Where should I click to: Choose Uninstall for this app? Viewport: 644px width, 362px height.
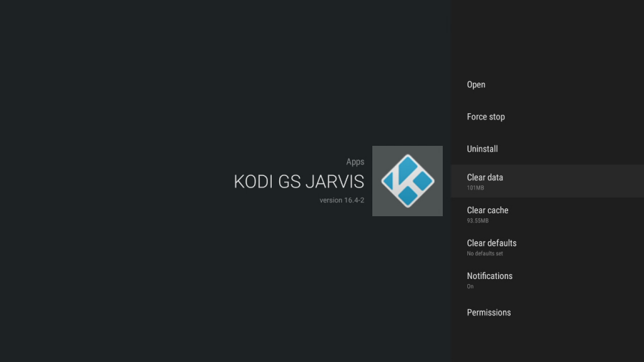pos(547,149)
